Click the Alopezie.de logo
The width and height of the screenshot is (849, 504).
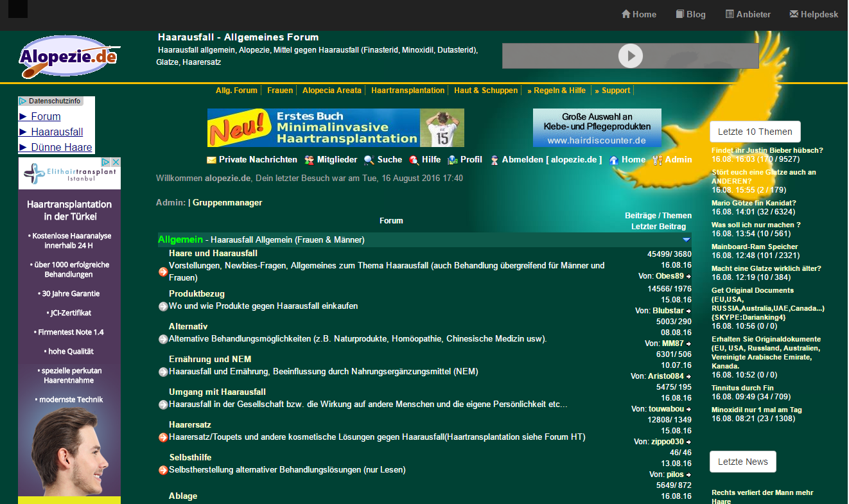[x=68, y=57]
